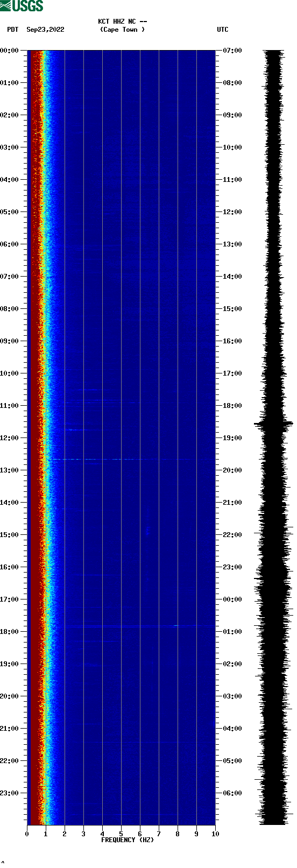Click the 10:00 UTC time tick on right
Screen dimensions: 297x868
232,147
